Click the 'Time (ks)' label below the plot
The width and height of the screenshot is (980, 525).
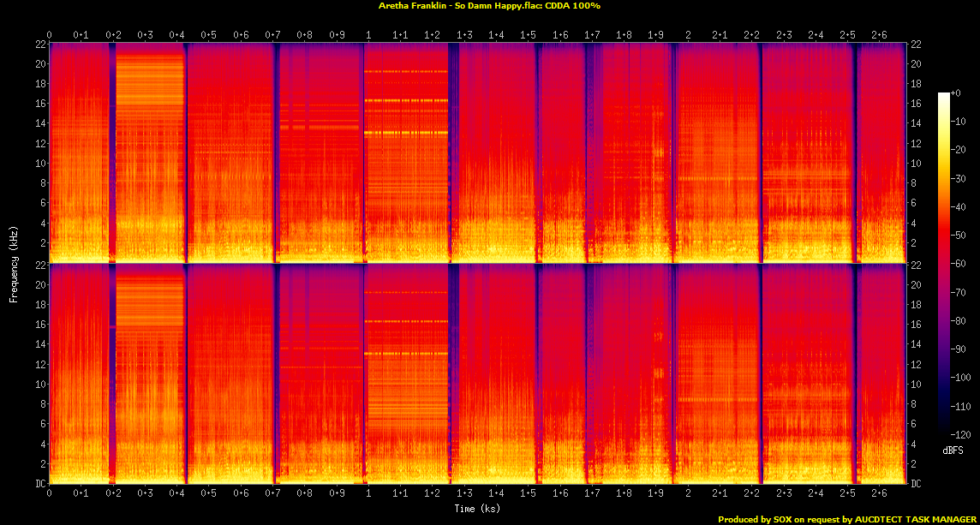(477, 510)
